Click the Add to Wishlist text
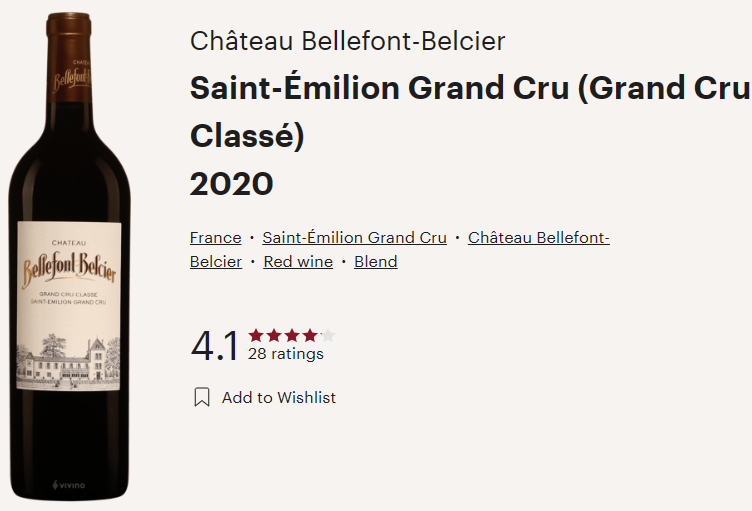Image resolution: width=752 pixels, height=511 pixels. click(x=279, y=398)
